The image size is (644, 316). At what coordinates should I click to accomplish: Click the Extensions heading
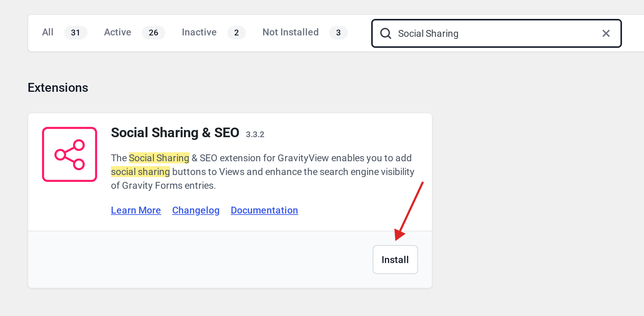tap(58, 88)
